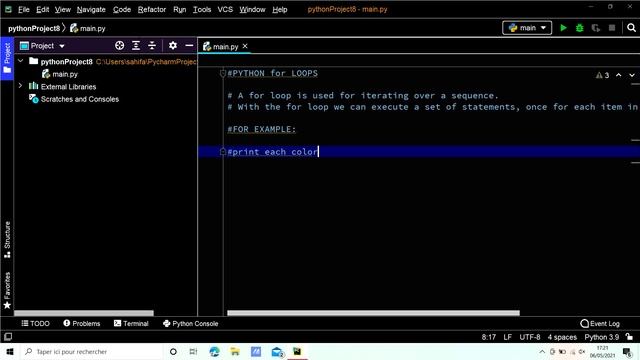This screenshot has width=640, height=360.
Task: Open Microsoft Edge from taskbar
Action: (214, 351)
